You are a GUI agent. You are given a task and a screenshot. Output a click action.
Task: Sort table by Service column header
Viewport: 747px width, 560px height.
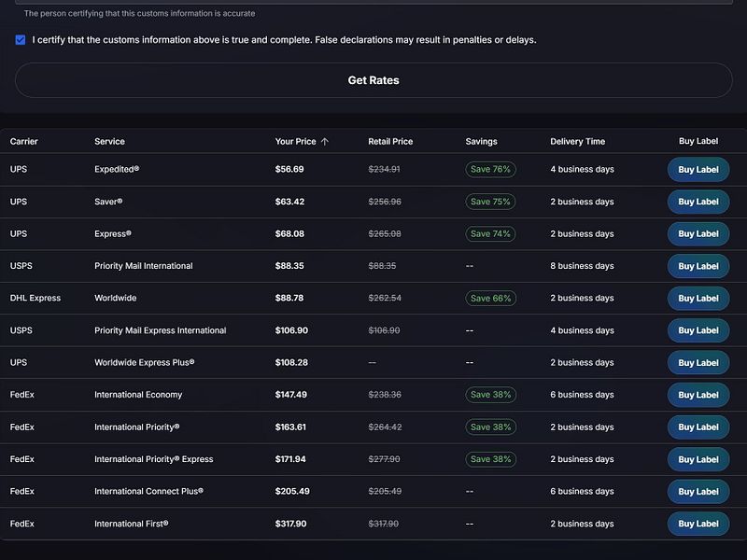click(x=109, y=142)
